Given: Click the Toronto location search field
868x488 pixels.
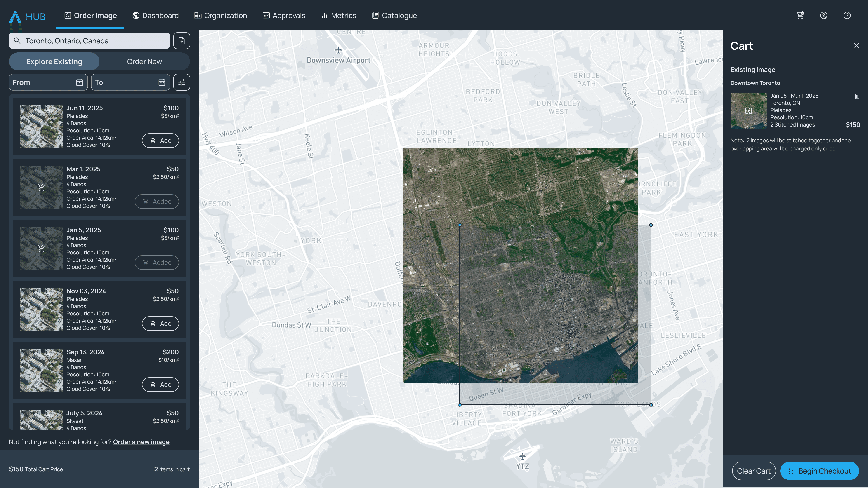Looking at the screenshot, I should 89,41.
